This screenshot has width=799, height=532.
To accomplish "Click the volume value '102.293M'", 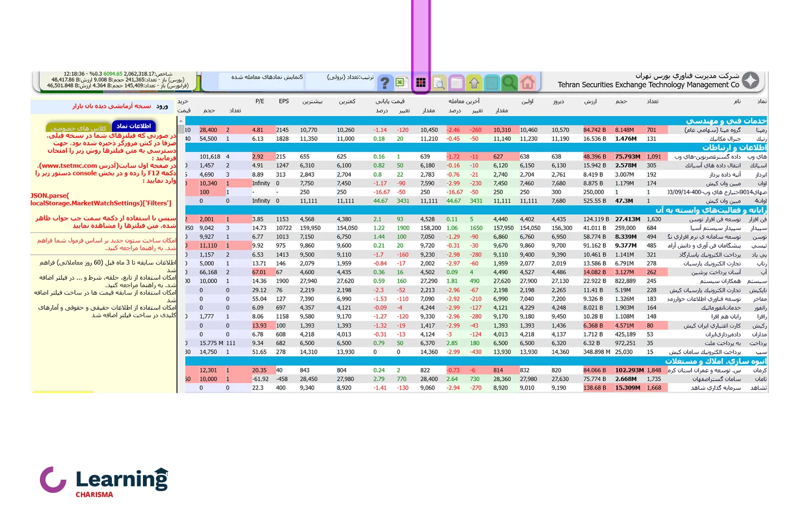I will (x=629, y=370).
